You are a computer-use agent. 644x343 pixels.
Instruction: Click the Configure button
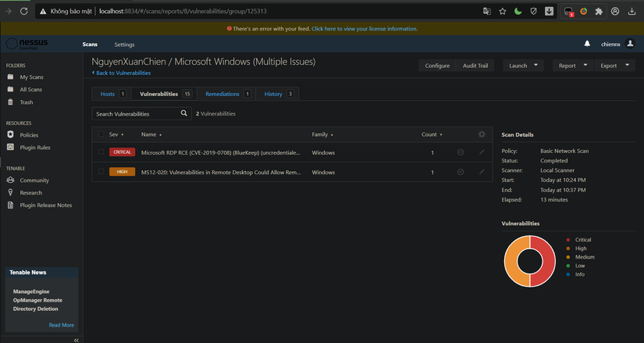(437, 66)
